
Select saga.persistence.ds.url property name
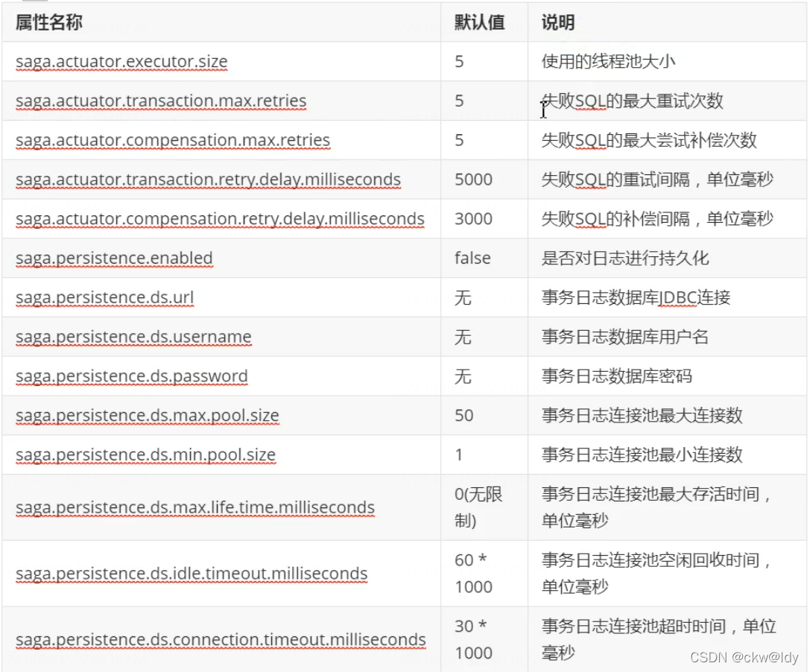coord(105,297)
